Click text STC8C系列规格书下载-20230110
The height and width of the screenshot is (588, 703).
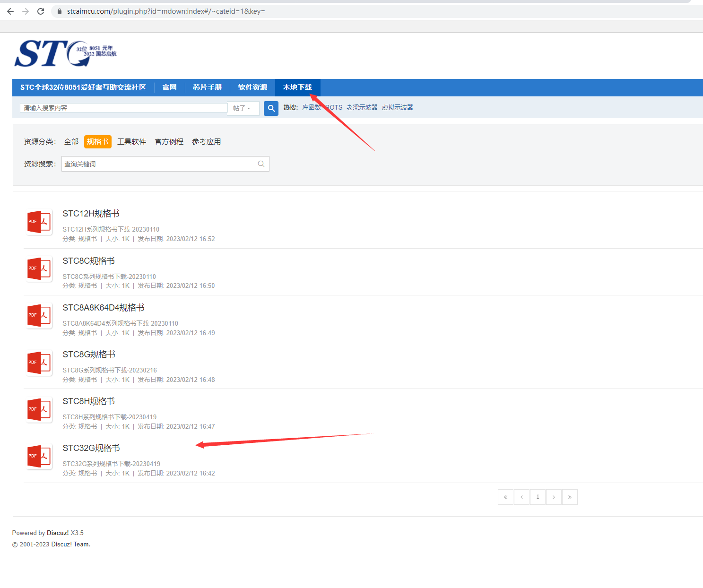coord(109,277)
